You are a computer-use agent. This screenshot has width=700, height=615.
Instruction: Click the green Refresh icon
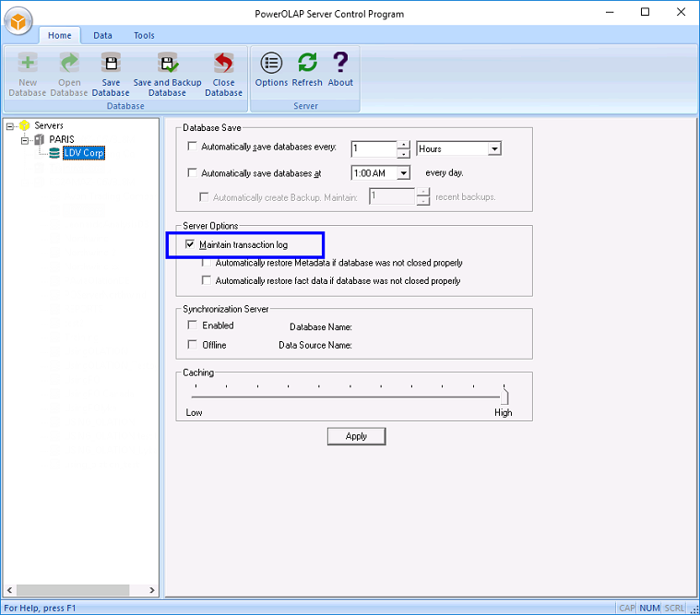click(x=307, y=63)
